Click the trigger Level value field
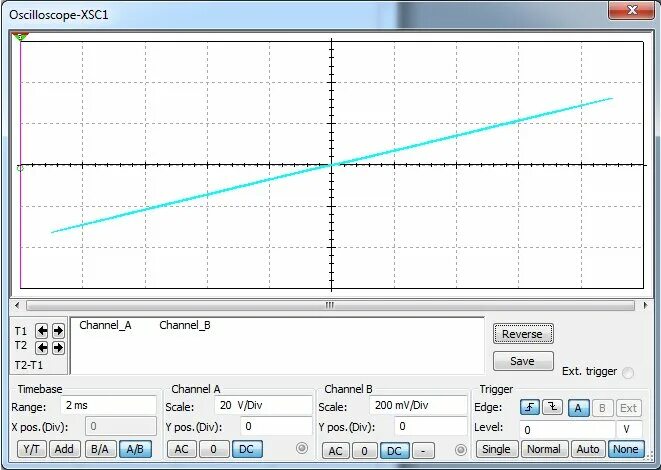661x470 pixels. [567, 430]
